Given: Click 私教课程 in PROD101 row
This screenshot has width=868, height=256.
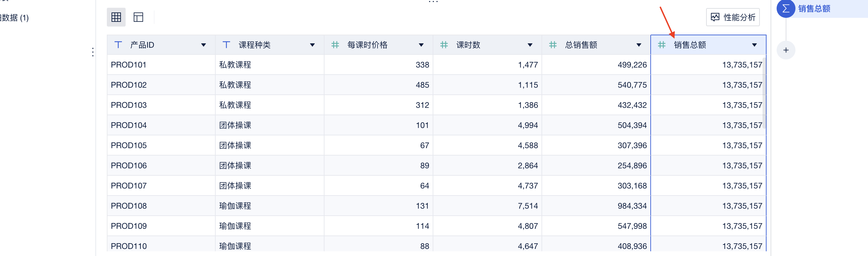Looking at the screenshot, I should [x=235, y=65].
